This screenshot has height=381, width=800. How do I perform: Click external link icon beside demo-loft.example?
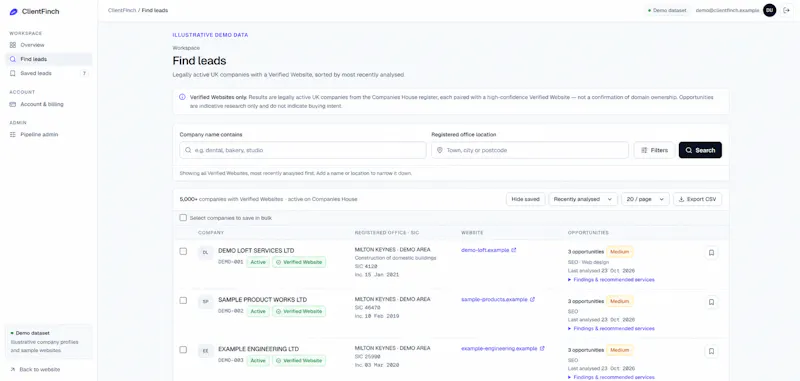pyautogui.click(x=514, y=250)
